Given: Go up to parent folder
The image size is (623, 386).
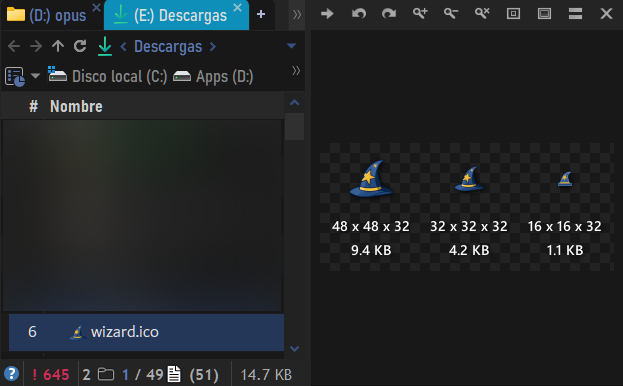Looking at the screenshot, I should (58, 46).
